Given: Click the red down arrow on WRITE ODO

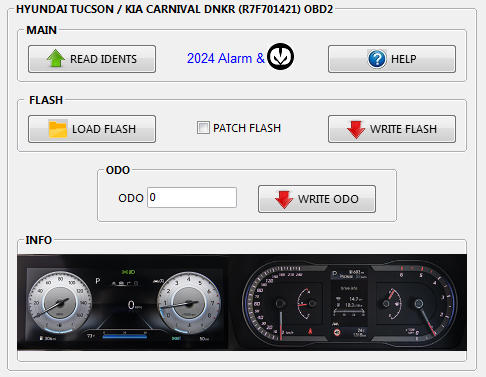Looking at the screenshot, I should [x=284, y=199].
